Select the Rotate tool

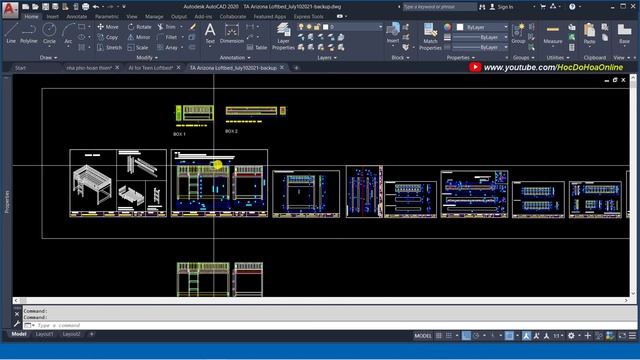140,27
